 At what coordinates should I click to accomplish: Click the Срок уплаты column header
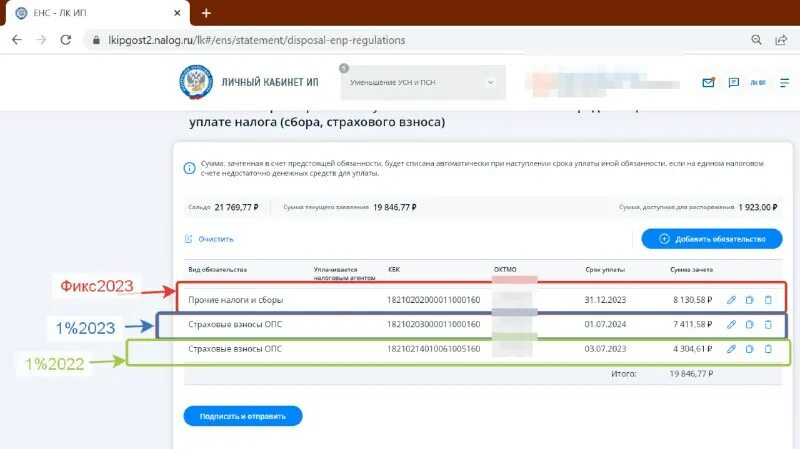[x=605, y=269]
